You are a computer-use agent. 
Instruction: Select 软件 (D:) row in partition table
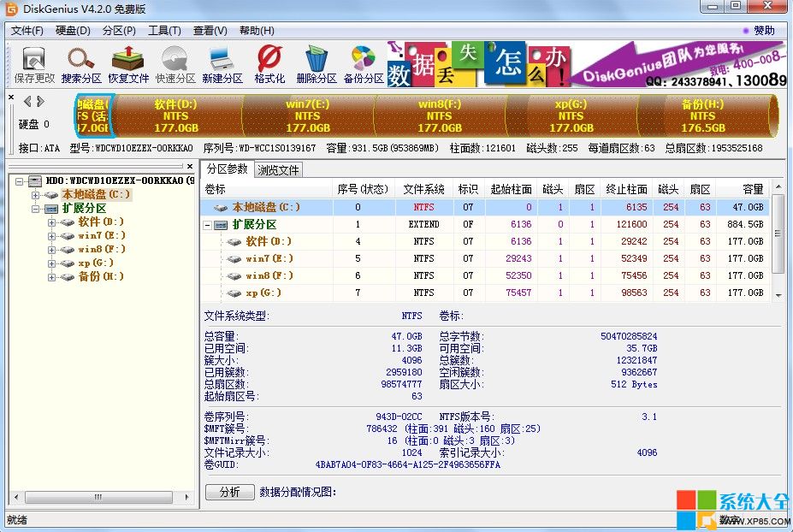click(485, 241)
